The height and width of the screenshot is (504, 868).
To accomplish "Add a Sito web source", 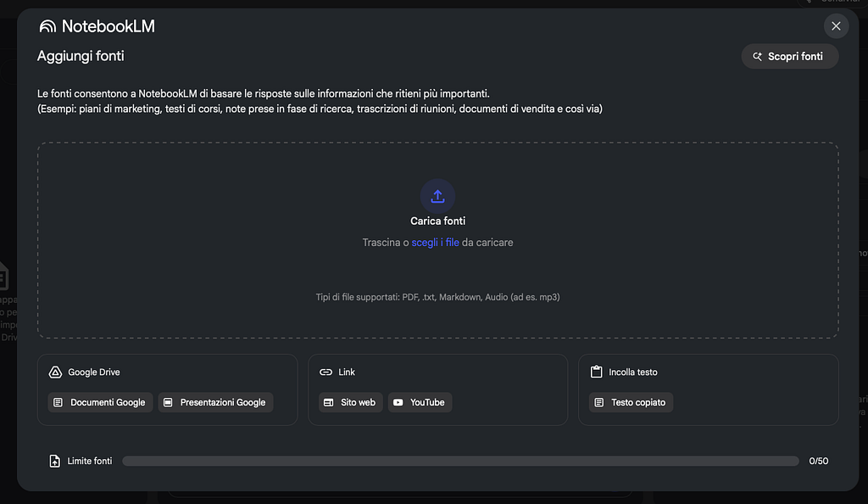I will point(350,403).
